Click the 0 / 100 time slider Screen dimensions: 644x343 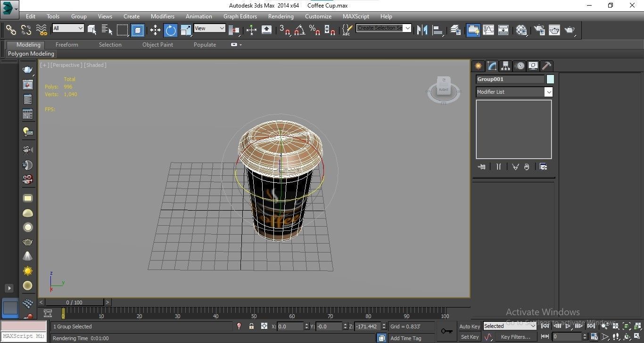click(x=74, y=302)
